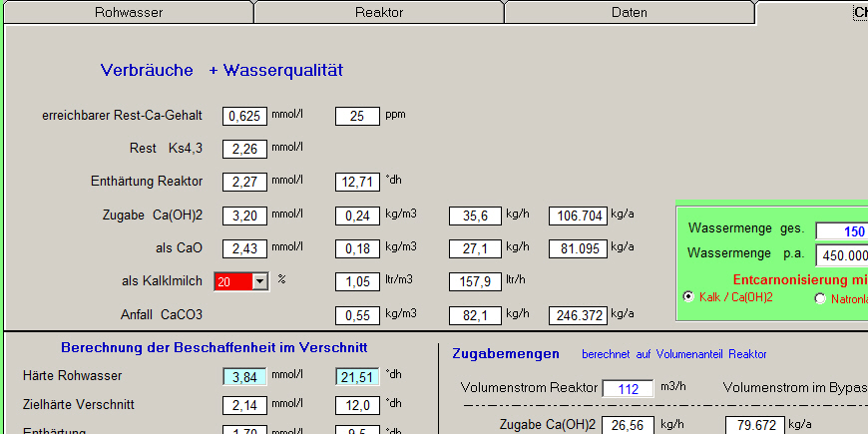This screenshot has height=434, width=868.
Task: Click the red Kalkmilch value 20 box
Action: pyautogui.click(x=232, y=281)
